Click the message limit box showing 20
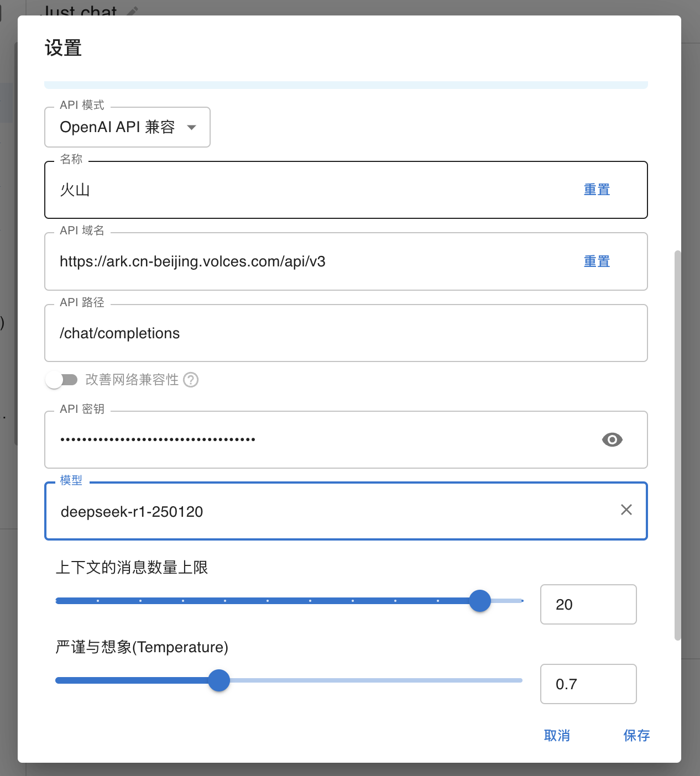This screenshot has width=700, height=776. tap(588, 605)
